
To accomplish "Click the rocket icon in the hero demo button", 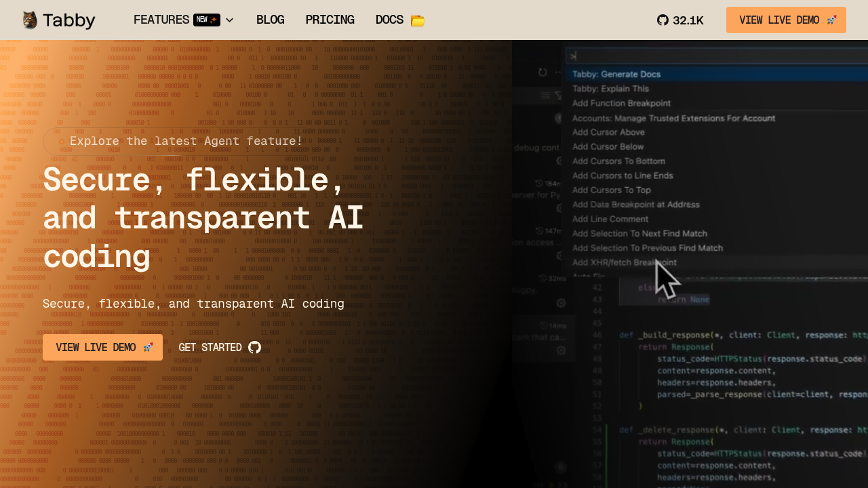I will click(148, 348).
